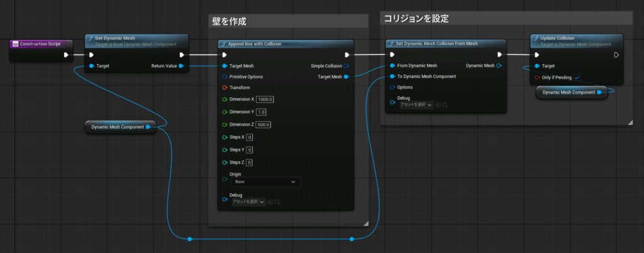The height and width of the screenshot is (253, 644).
Task: Open Debug asset picker in Set Collision node
Action: [x=416, y=105]
